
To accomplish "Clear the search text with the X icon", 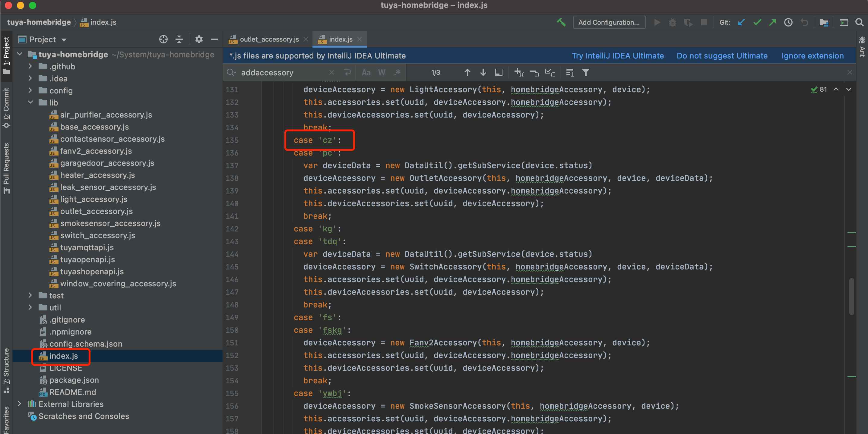I will tap(331, 72).
